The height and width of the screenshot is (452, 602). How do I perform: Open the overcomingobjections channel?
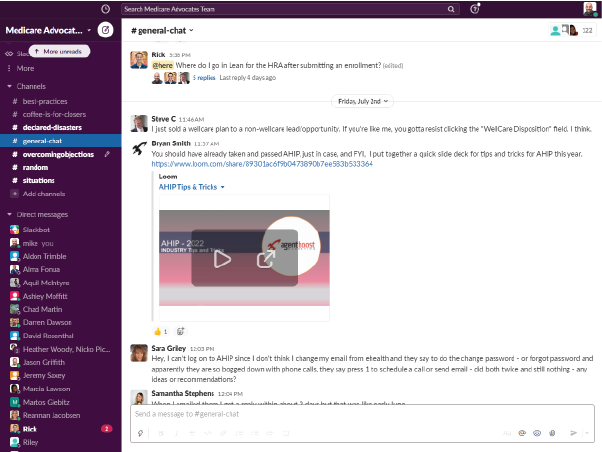tap(58, 154)
